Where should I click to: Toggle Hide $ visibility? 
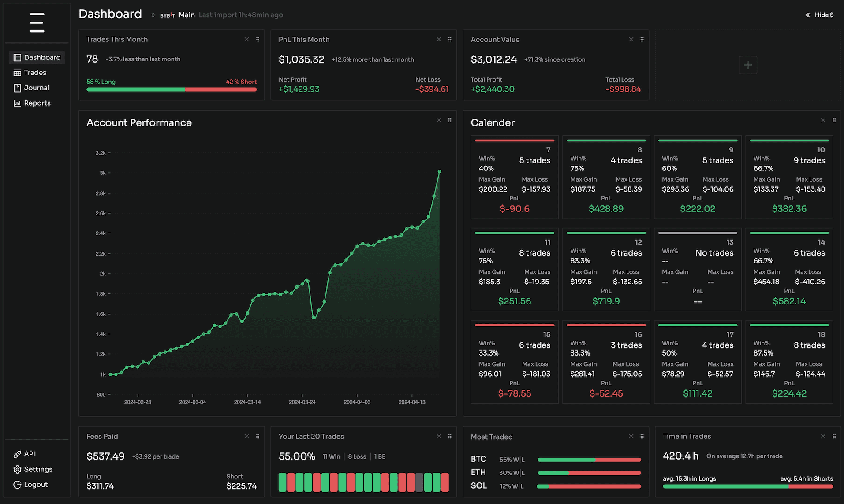[820, 15]
